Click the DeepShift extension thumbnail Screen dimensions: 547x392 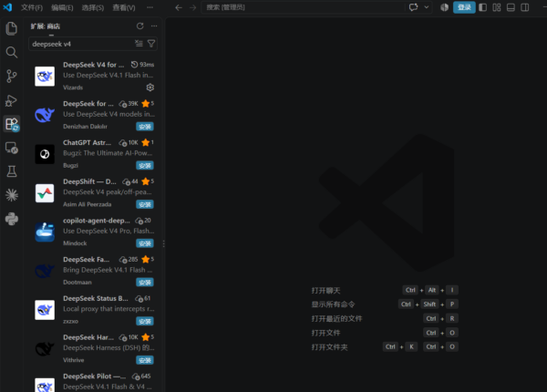[x=45, y=193]
